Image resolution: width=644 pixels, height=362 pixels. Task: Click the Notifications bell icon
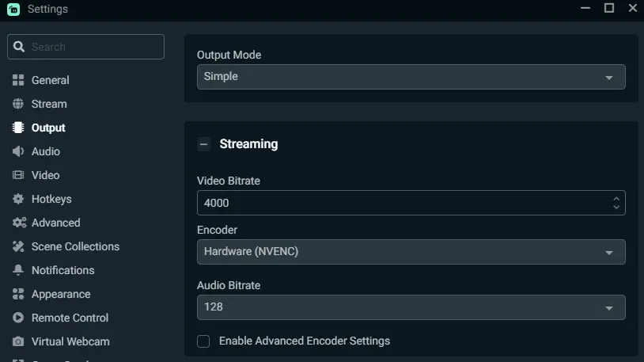[x=18, y=270]
